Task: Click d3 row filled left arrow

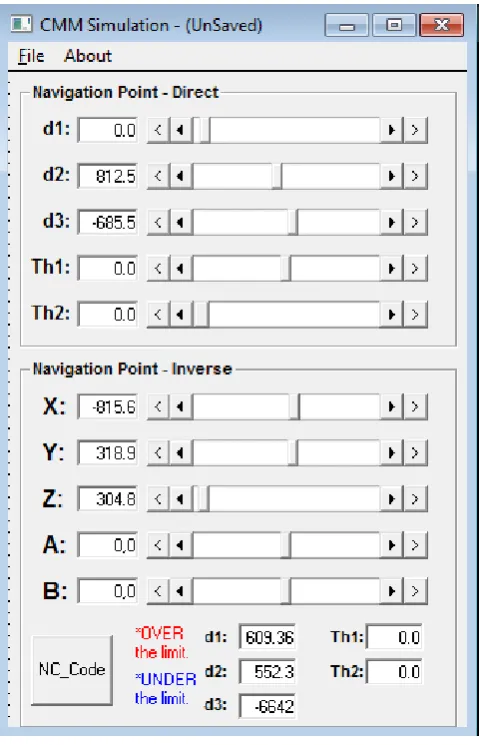Action: [181, 222]
